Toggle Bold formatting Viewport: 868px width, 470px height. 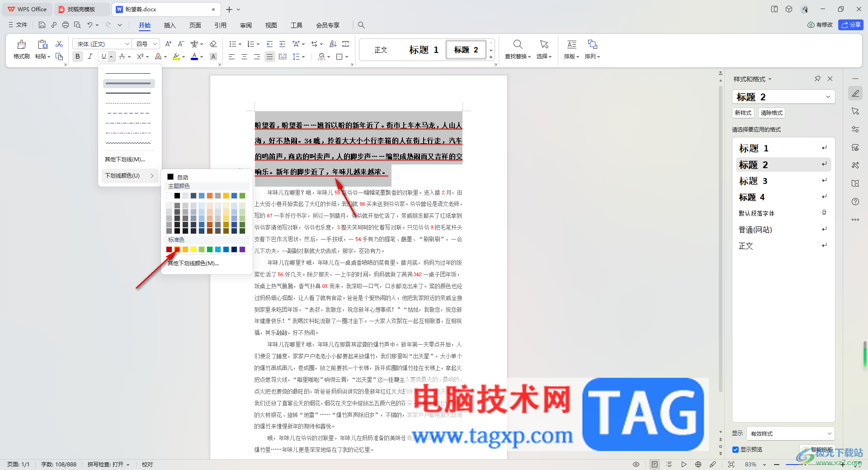(x=78, y=56)
